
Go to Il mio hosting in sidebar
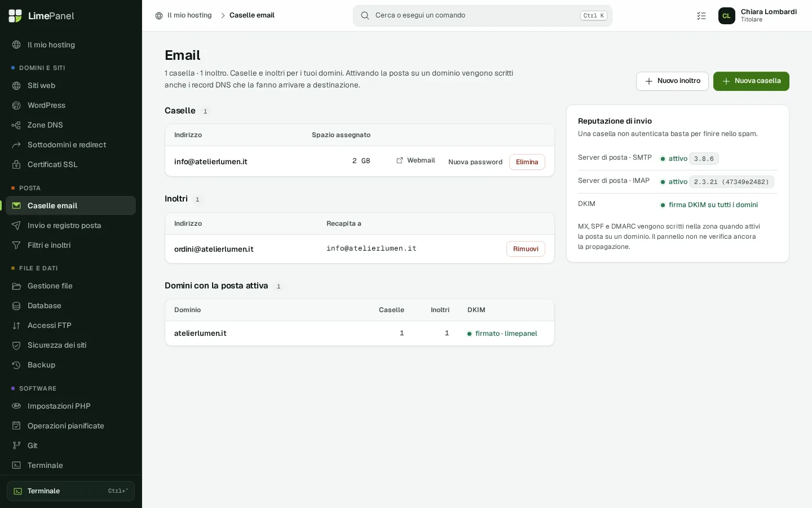coord(71,45)
